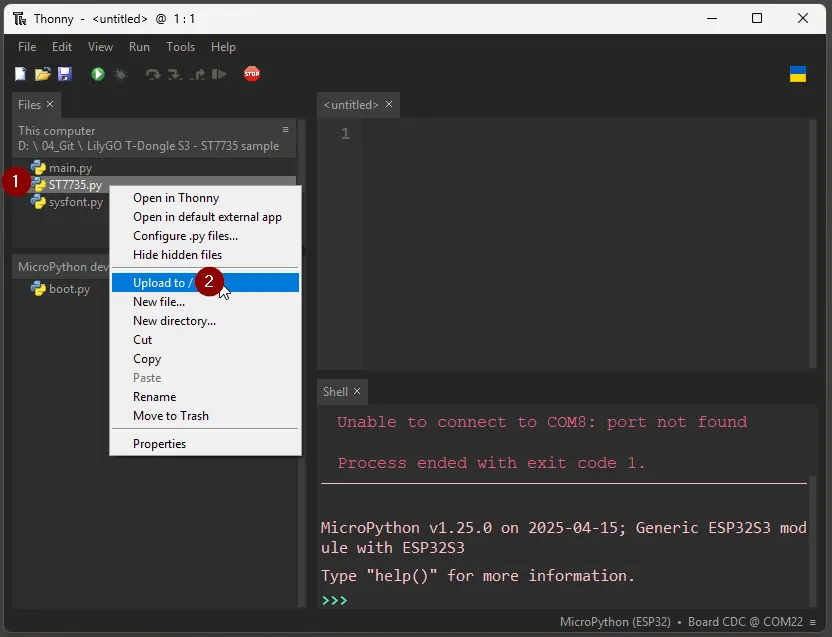Screen dimensions: 832x637
Task: Select Properties in the context menu
Action: [160, 444]
